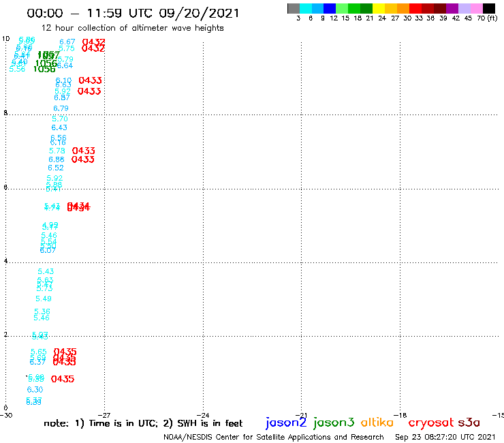Click the red 0435 label beside 5.65
This screenshot has width=504, height=443.
pyautogui.click(x=65, y=352)
